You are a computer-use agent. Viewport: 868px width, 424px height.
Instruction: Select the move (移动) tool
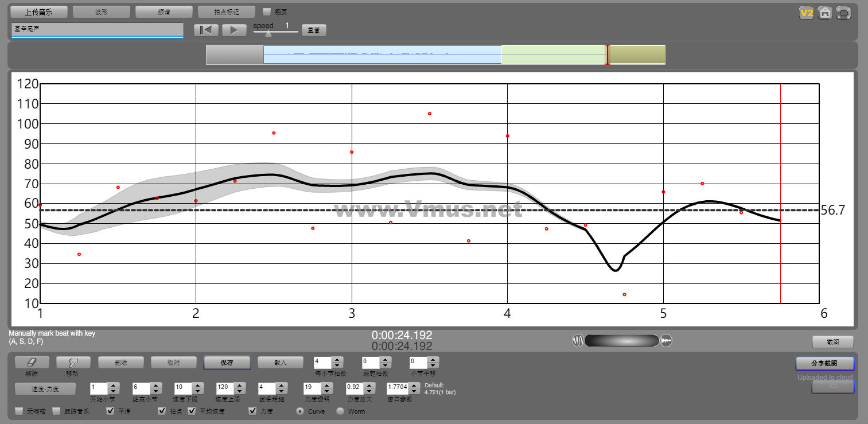(x=72, y=363)
